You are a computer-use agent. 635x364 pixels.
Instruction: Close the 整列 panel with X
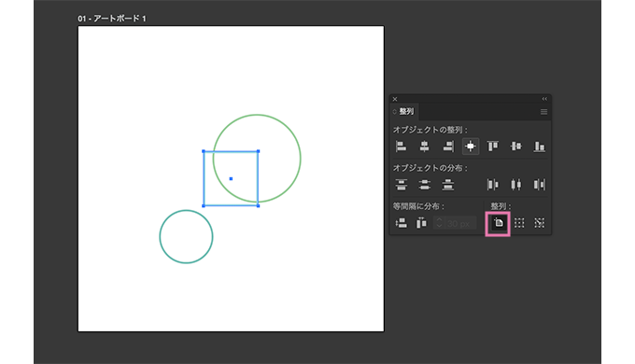click(x=395, y=99)
